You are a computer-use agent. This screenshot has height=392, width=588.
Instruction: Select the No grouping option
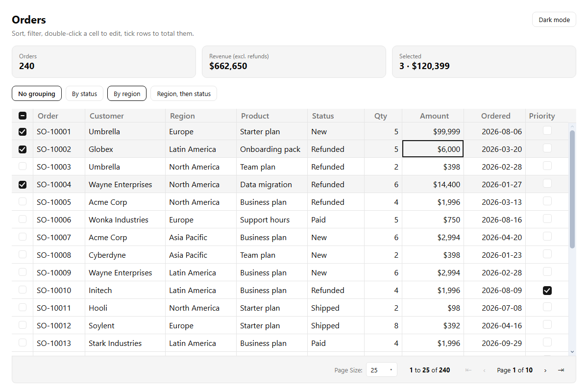click(x=37, y=94)
